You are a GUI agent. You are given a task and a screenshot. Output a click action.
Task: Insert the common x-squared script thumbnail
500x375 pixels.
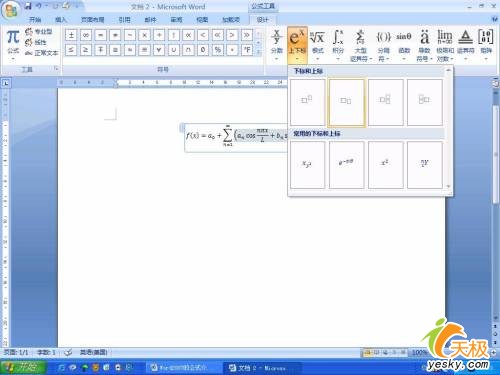pos(386,165)
